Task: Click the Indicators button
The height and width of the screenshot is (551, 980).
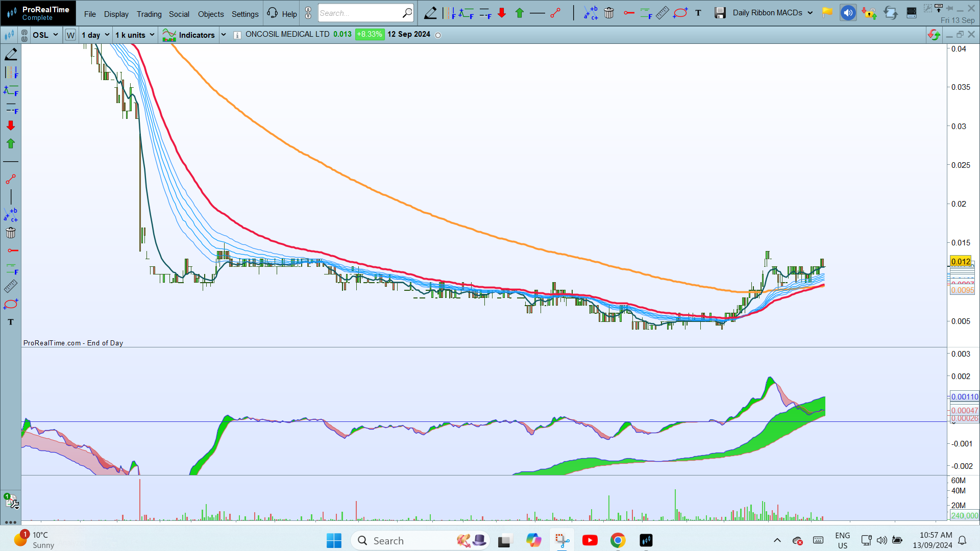Action: [x=189, y=35]
